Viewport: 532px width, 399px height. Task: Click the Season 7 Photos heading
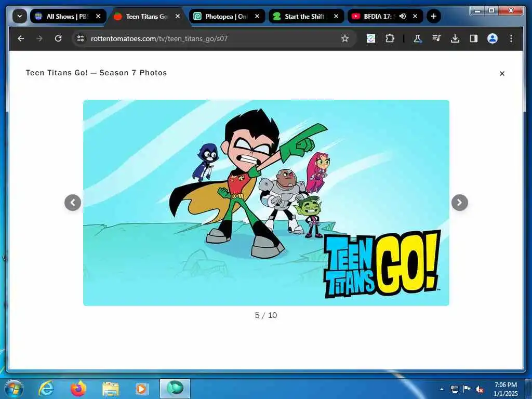(x=96, y=73)
